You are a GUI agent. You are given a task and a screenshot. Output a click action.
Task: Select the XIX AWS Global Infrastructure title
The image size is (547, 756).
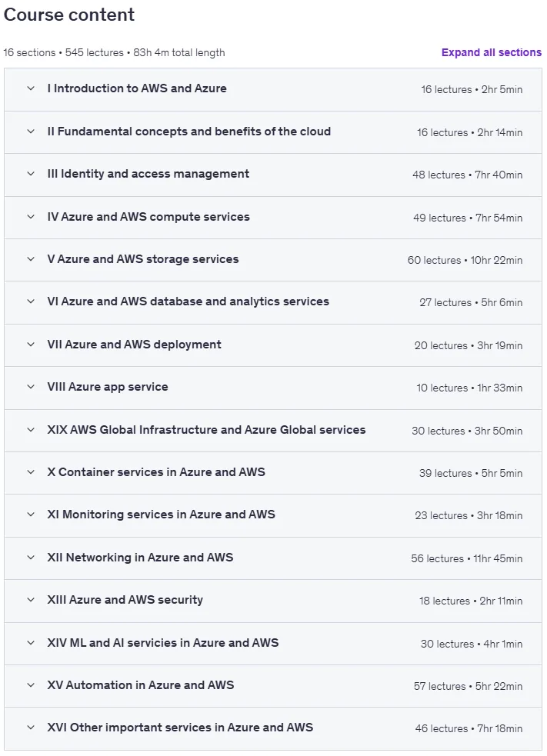(206, 430)
